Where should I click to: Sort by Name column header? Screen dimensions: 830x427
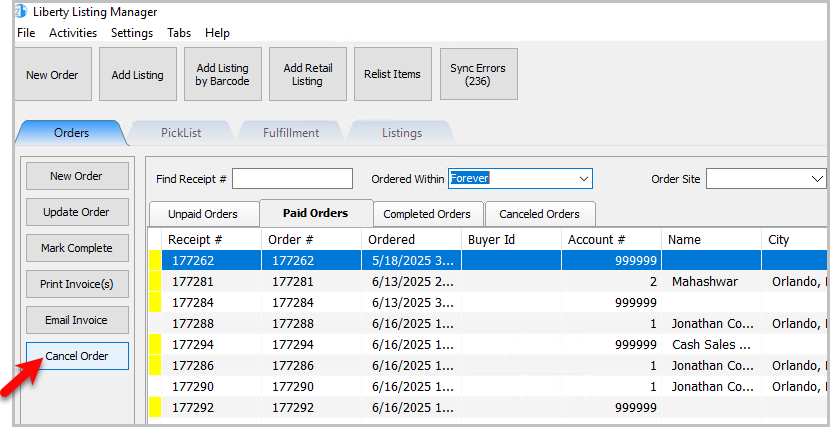click(712, 240)
